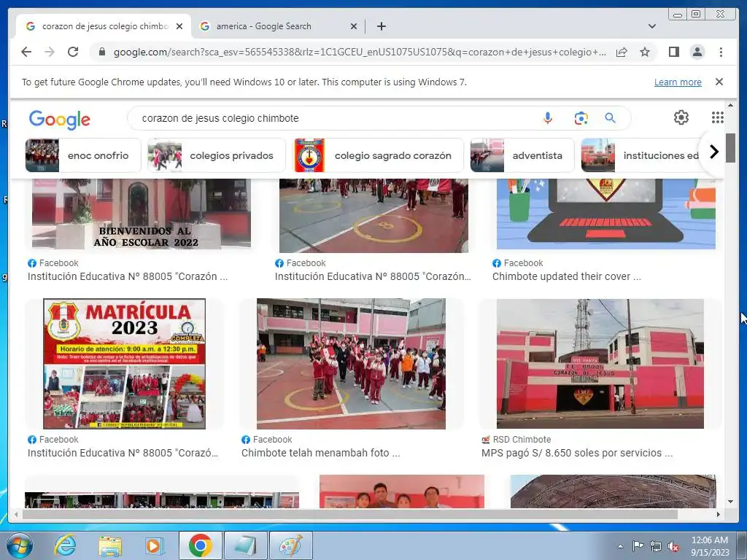This screenshot has height=560, width=747.
Task: Open 'Chimbote updated their cover ...' link
Action: (x=566, y=276)
